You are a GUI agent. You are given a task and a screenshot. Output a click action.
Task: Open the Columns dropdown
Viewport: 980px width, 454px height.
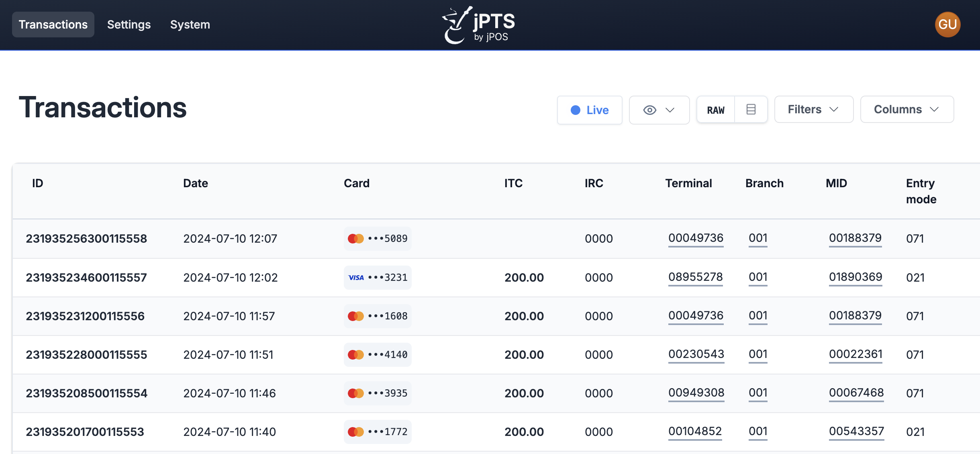(x=907, y=109)
